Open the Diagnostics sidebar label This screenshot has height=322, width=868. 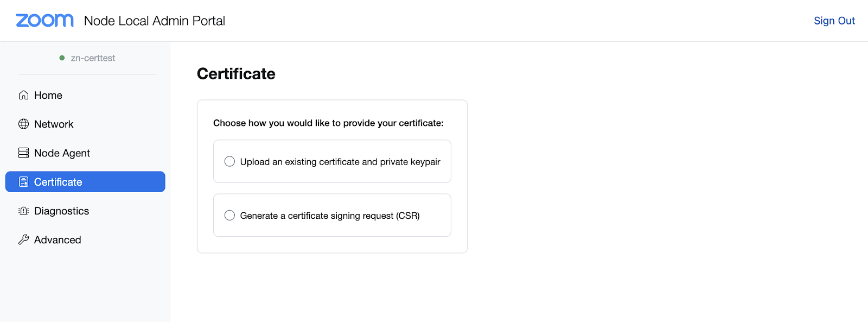pyautogui.click(x=61, y=211)
